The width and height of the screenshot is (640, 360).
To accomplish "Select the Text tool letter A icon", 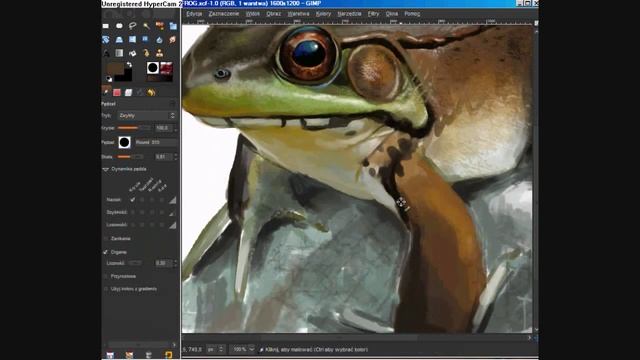I will pos(106,53).
